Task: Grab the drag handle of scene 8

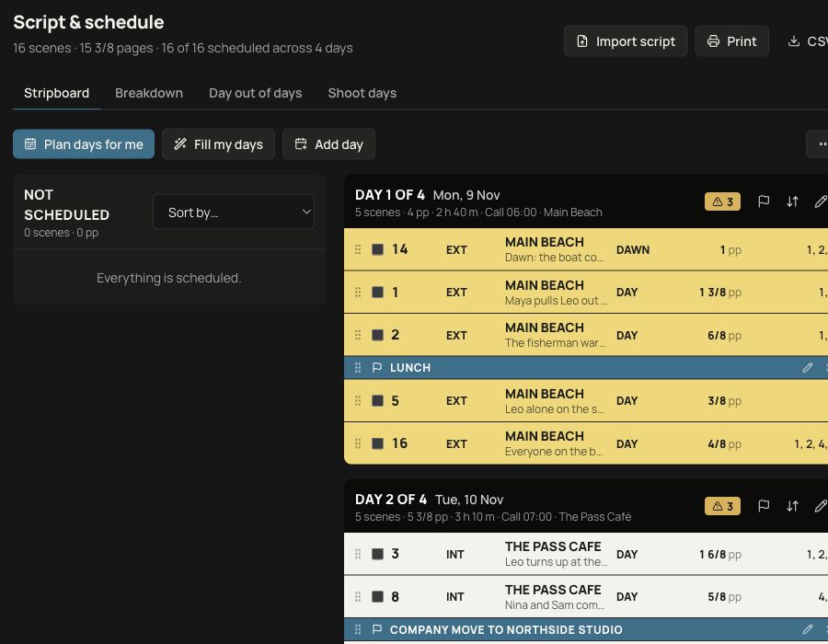Action: tap(358, 596)
